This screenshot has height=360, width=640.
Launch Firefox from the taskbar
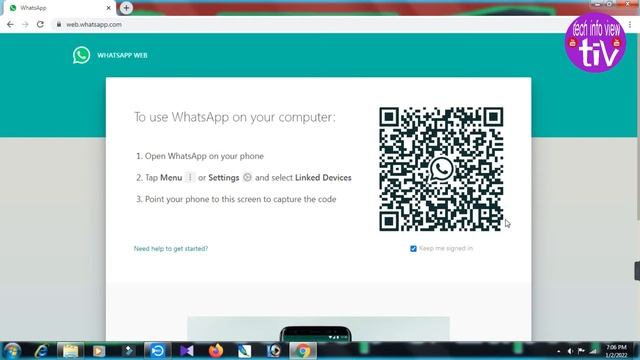(x=216, y=351)
